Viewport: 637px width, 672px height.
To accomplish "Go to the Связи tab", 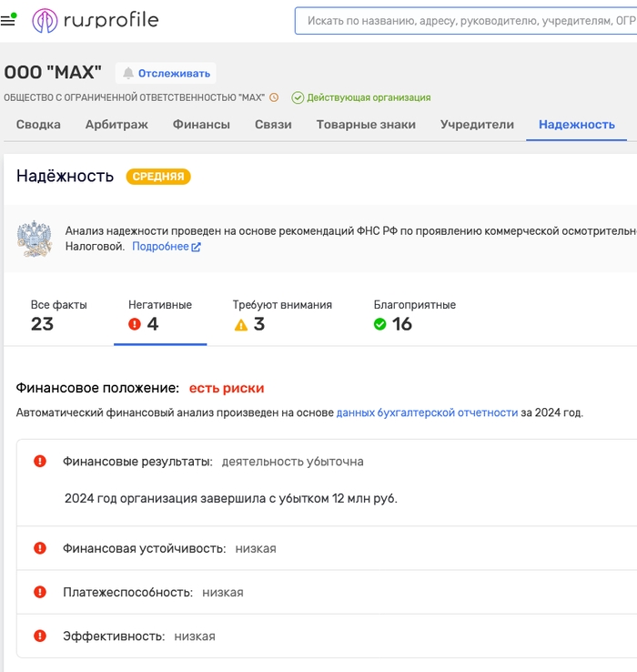I will [273, 125].
